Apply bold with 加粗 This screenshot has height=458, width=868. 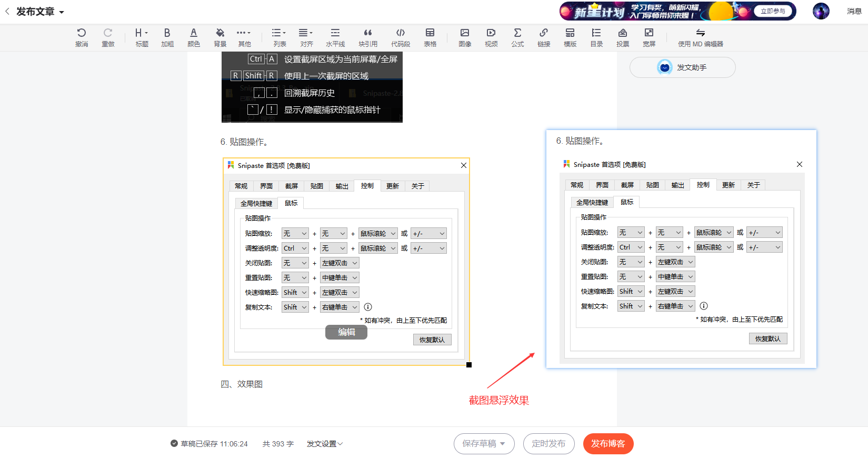tap(167, 38)
